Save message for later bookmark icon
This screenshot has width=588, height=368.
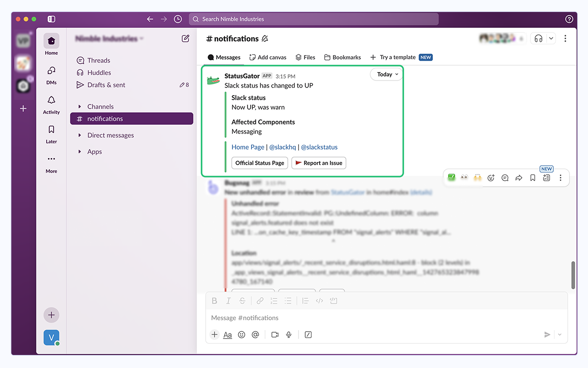(533, 177)
